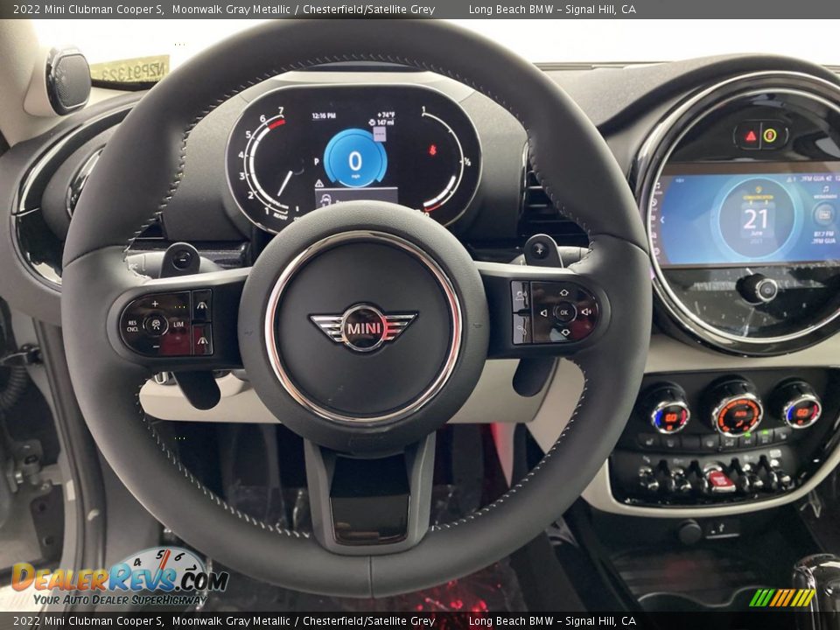Click the DealerRevs.com logo
This screenshot has width=840, height=630.
point(120,577)
